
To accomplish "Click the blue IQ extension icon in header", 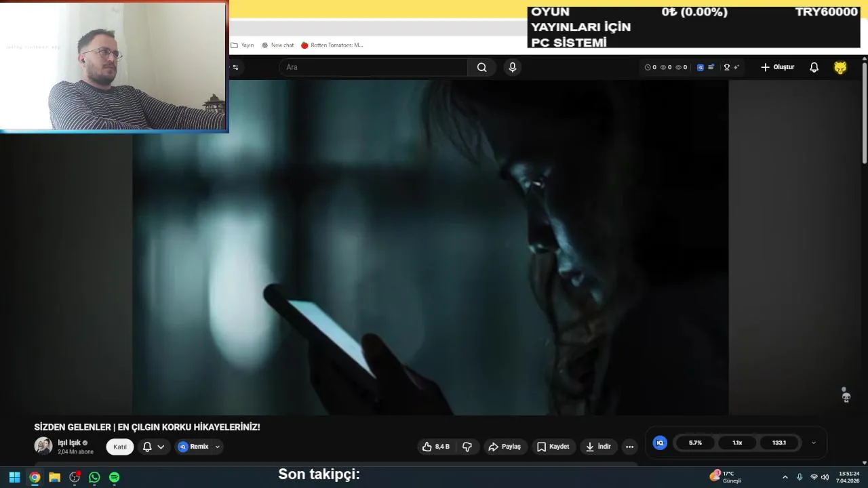I will coord(701,67).
